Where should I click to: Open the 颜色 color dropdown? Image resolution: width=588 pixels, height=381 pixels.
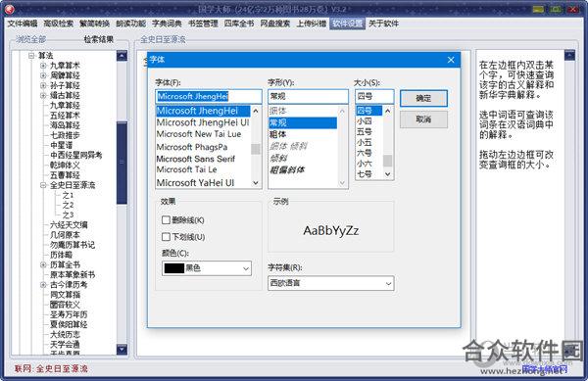pos(207,268)
